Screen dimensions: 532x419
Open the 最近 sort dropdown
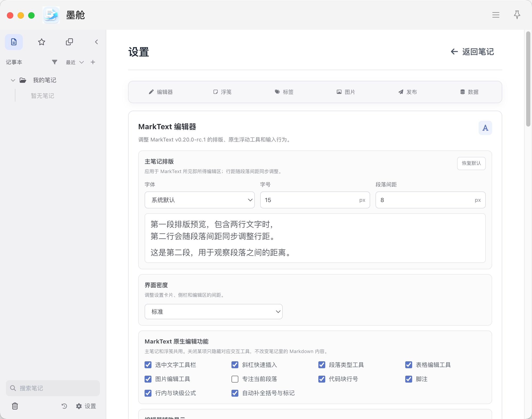coord(75,62)
